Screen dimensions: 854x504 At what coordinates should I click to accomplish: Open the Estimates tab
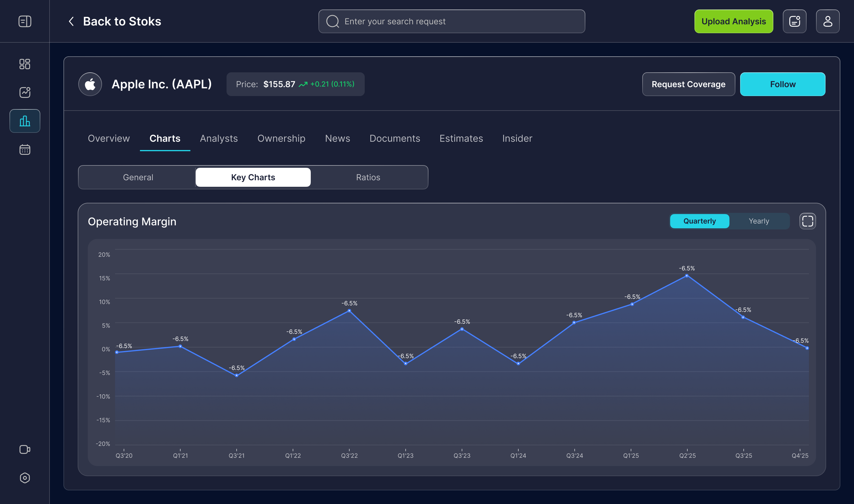(461, 138)
